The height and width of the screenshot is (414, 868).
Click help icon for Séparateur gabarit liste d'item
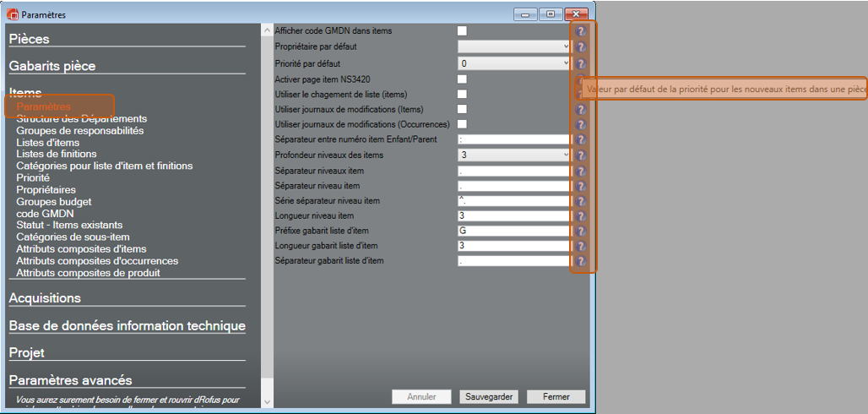point(581,262)
